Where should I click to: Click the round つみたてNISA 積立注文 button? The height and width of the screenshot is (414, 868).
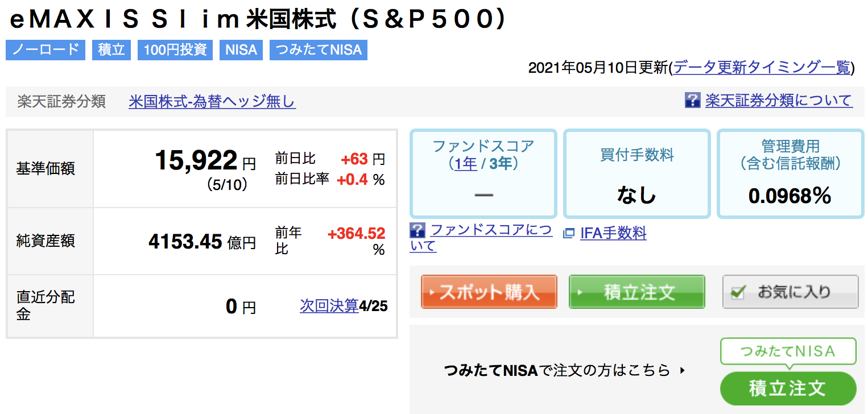[x=788, y=388]
